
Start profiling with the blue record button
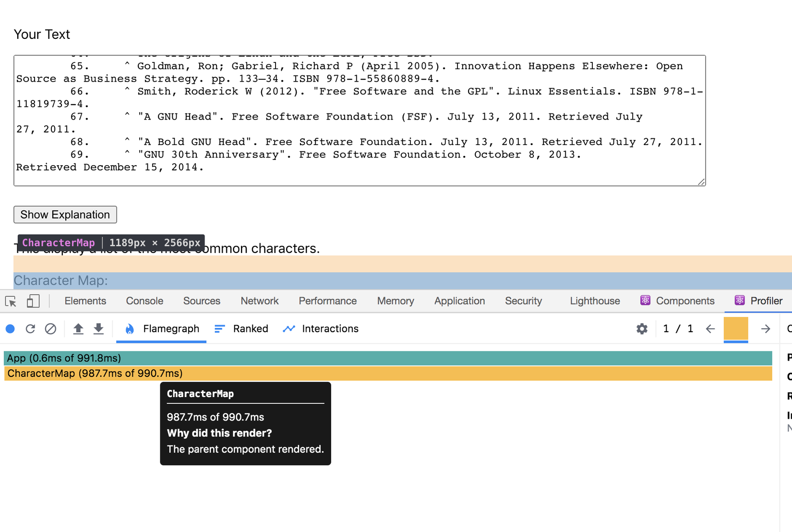[x=10, y=329]
